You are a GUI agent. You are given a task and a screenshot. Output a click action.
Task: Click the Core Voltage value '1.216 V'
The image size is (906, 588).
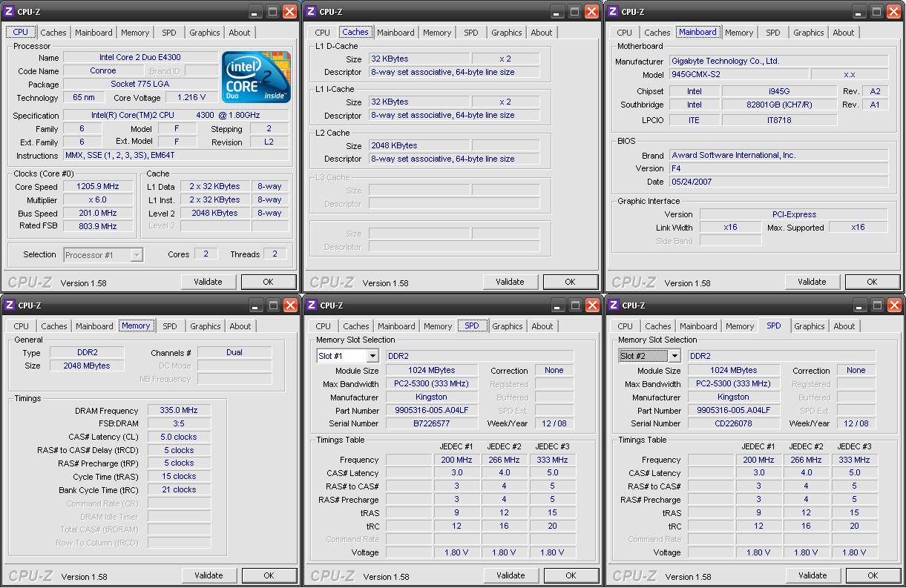191,97
